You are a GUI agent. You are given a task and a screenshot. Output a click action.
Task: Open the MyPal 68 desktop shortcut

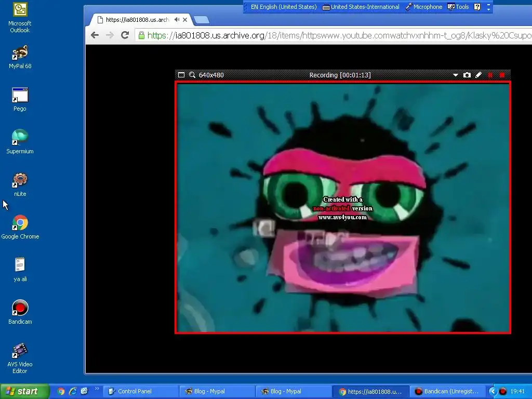pos(20,57)
